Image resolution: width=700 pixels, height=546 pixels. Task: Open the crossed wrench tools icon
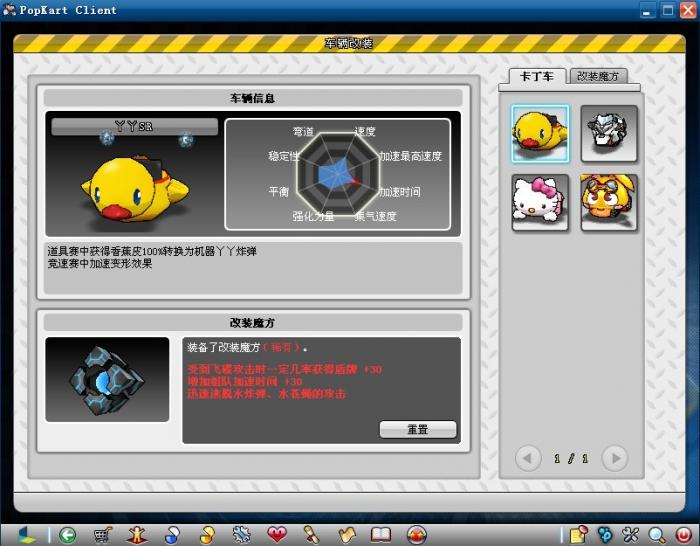click(631, 534)
